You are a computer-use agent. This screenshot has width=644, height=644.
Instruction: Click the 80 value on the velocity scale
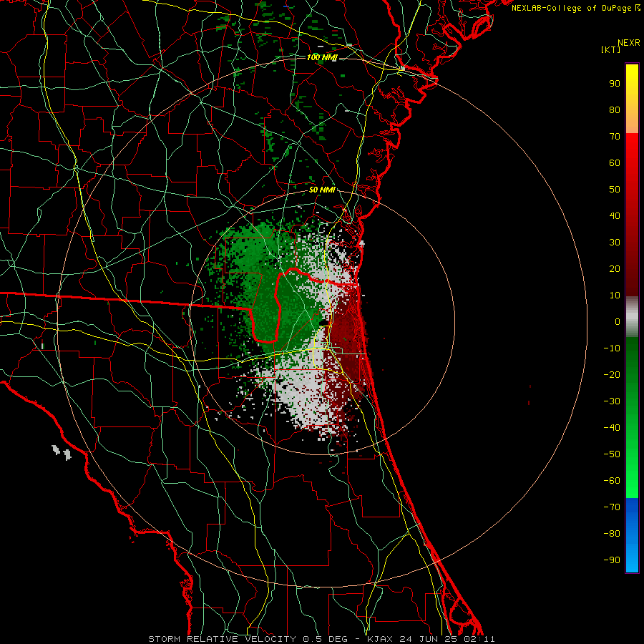615,109
